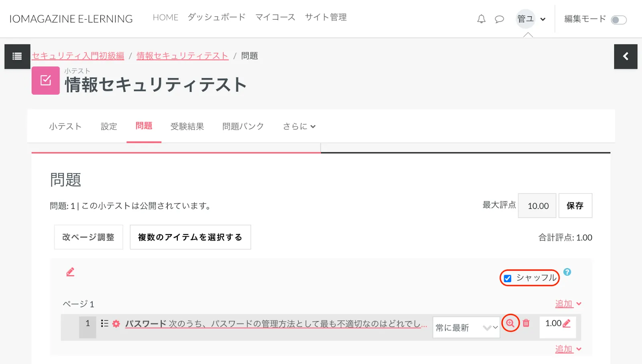
Task: Open shuffle help question mark icon
Action: 567,272
